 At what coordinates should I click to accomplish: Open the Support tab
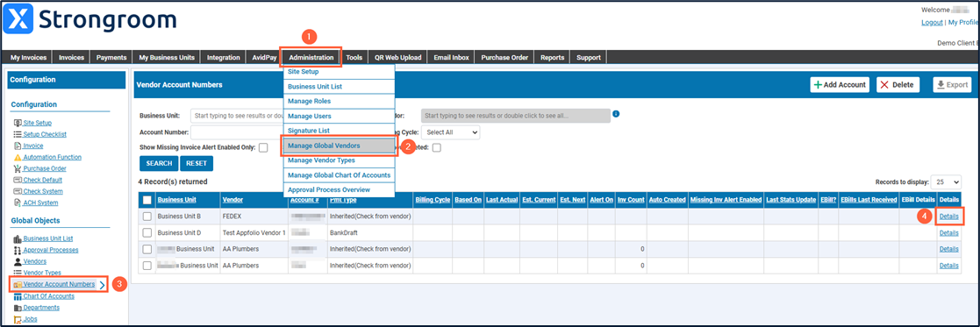589,57
